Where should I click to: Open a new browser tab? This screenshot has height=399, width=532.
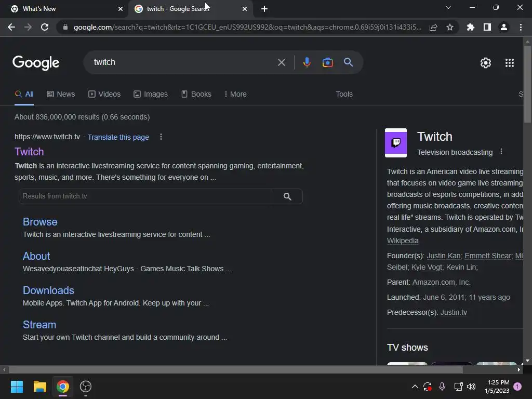coord(264,9)
